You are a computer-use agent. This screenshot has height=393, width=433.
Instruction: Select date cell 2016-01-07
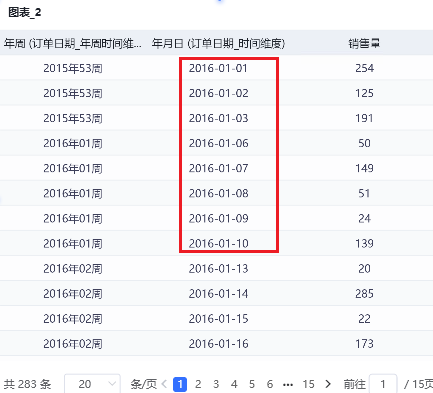click(218, 168)
